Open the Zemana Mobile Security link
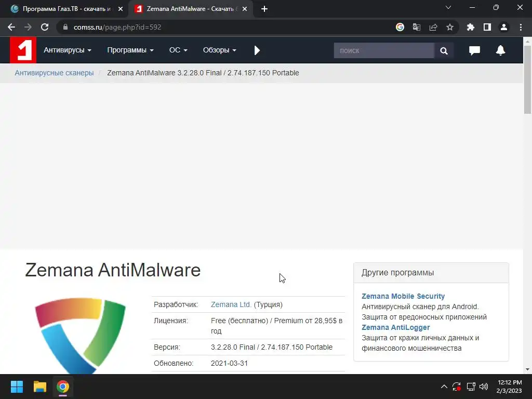Screen dimensions: 532x399 (403, 296)
